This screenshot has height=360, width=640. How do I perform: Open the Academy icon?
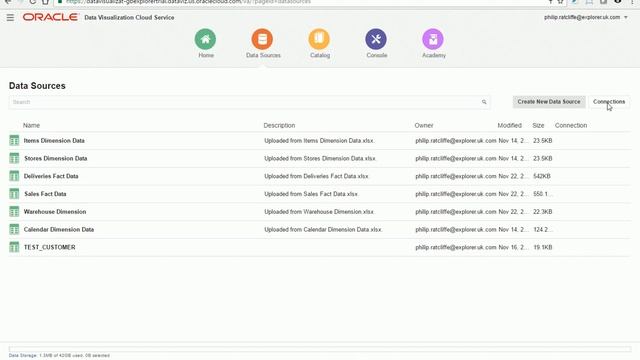point(433,39)
